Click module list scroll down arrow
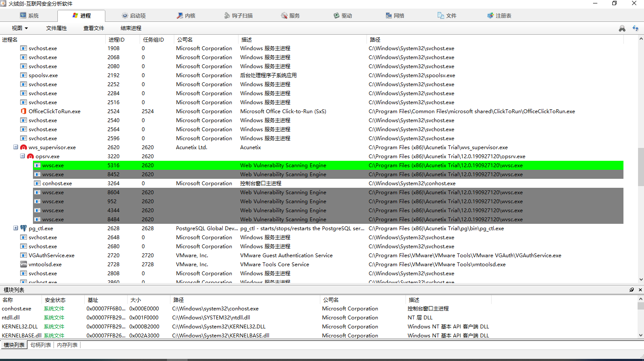 (x=641, y=335)
